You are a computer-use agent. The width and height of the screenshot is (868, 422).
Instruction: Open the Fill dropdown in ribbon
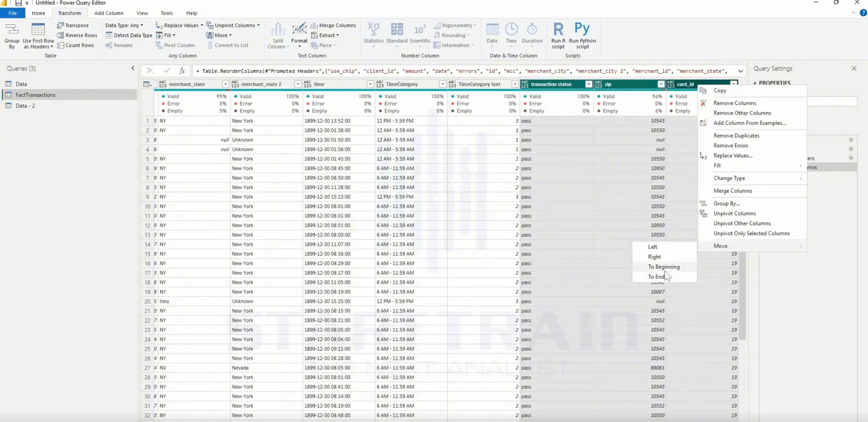click(x=166, y=35)
